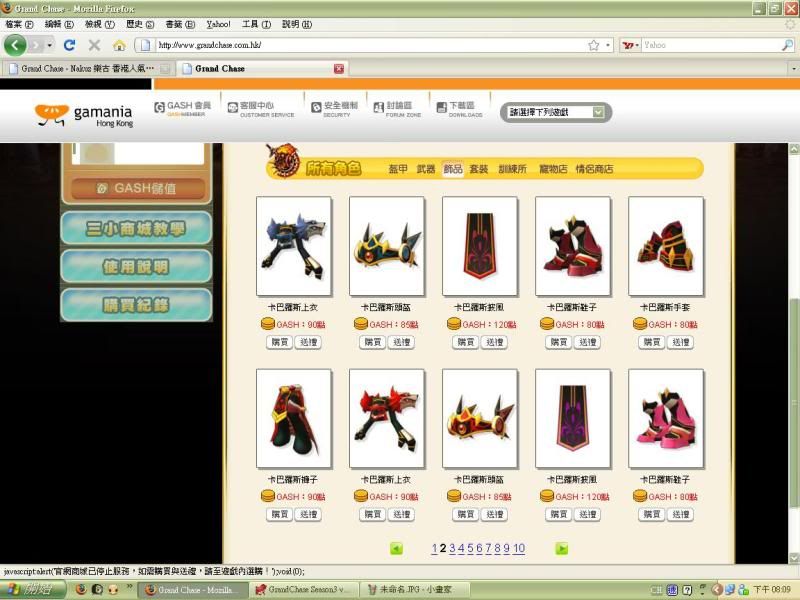Go to page 10 of the shop
This screenshot has height=600, width=800.
click(x=519, y=548)
